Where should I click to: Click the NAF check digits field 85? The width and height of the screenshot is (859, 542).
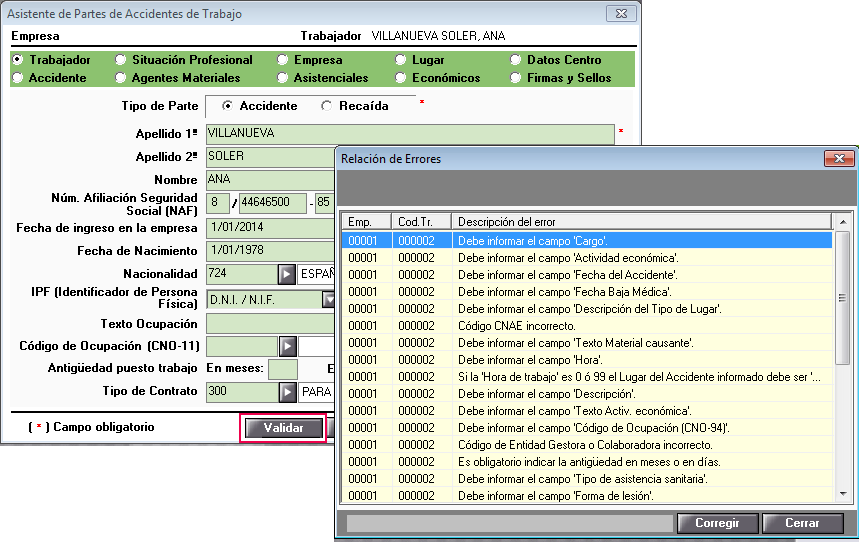coord(324,203)
